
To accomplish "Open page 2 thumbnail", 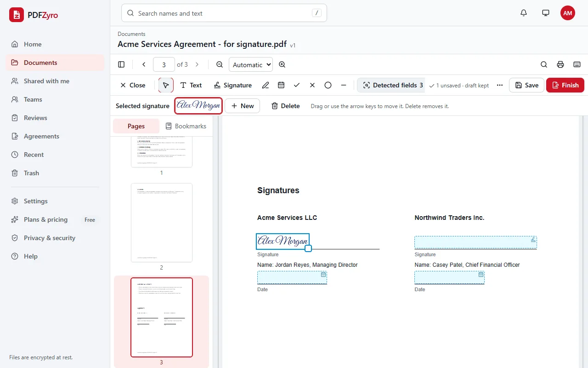I will coord(162,223).
